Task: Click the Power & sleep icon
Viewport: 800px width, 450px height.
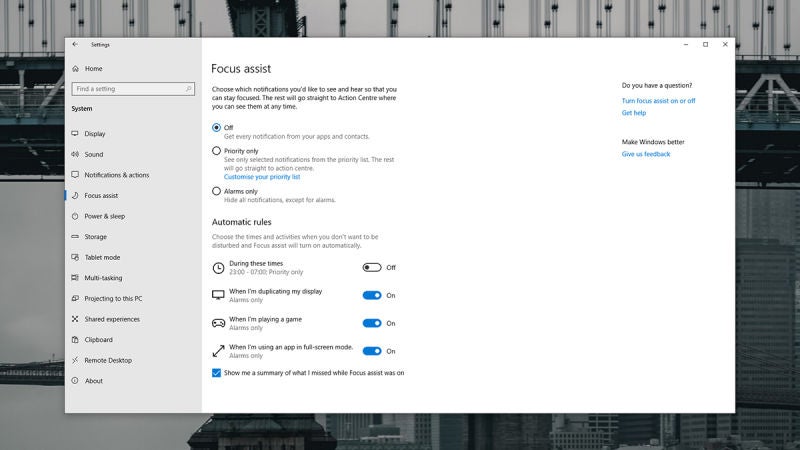Action: coord(75,216)
